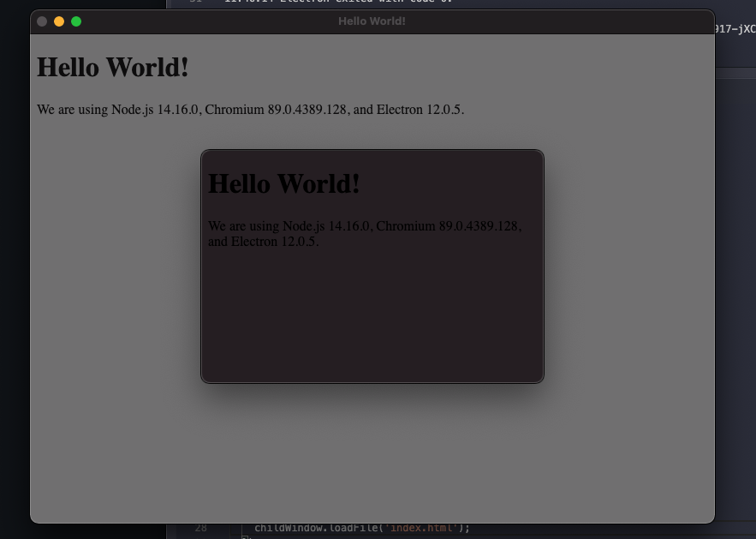Click the childWindow.loadFile code line
The image size is (756, 539).
tap(360, 528)
